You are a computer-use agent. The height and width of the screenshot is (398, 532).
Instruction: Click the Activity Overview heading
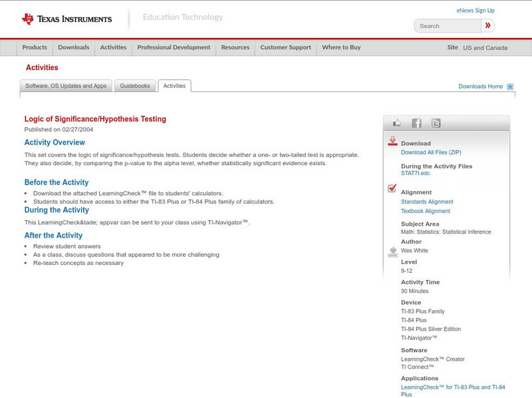pyautogui.click(x=55, y=142)
